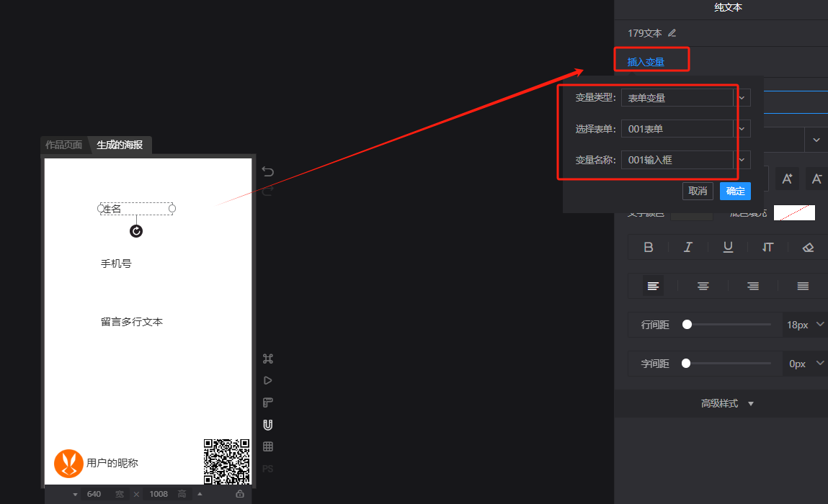828x504 pixels.
Task: Click the canvas size lock icon
Action: coord(240,494)
